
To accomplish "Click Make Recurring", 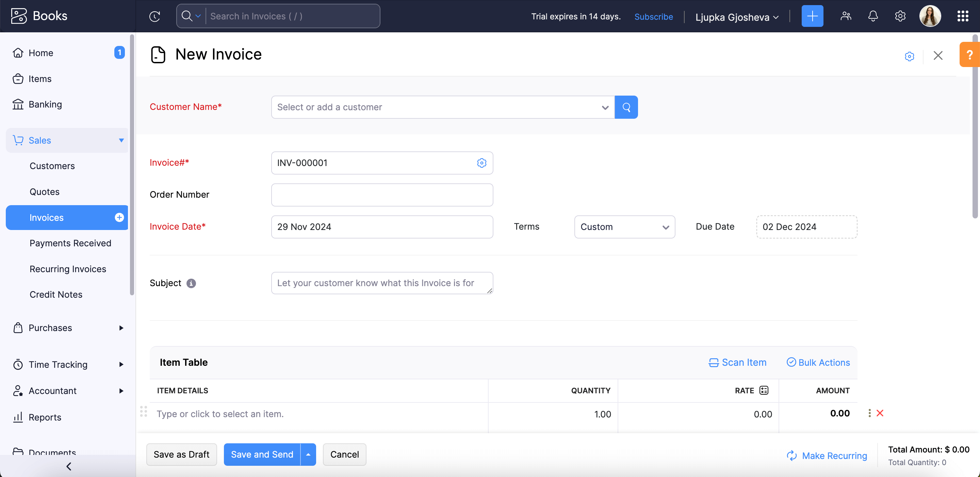I will pyautogui.click(x=827, y=456).
